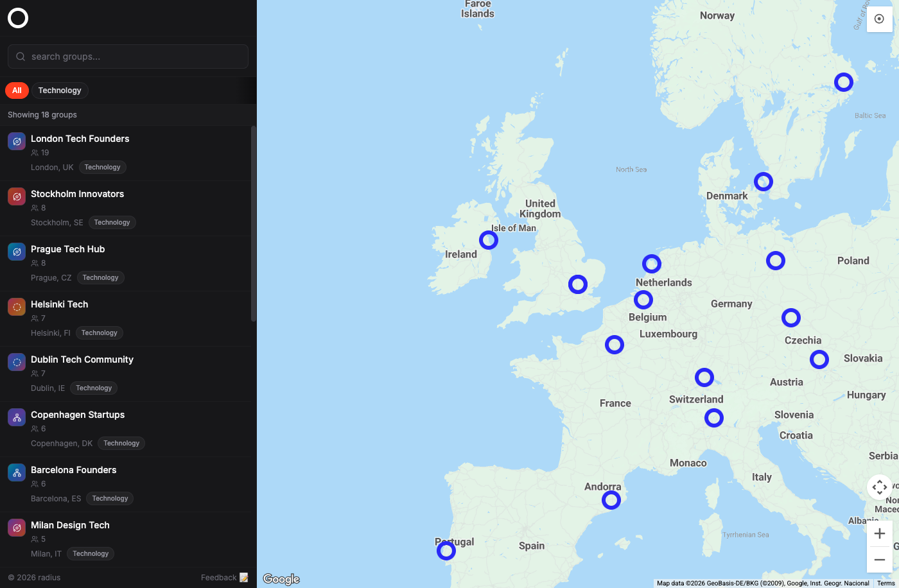Open the Stockholm Innovators group icon

[x=16, y=196]
